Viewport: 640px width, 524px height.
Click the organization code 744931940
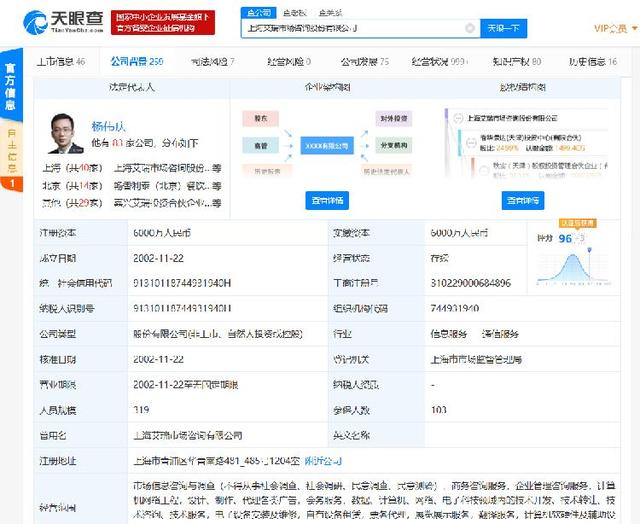coord(455,309)
